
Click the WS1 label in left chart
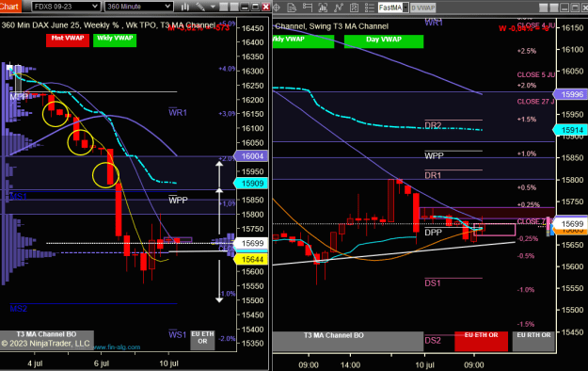(178, 334)
